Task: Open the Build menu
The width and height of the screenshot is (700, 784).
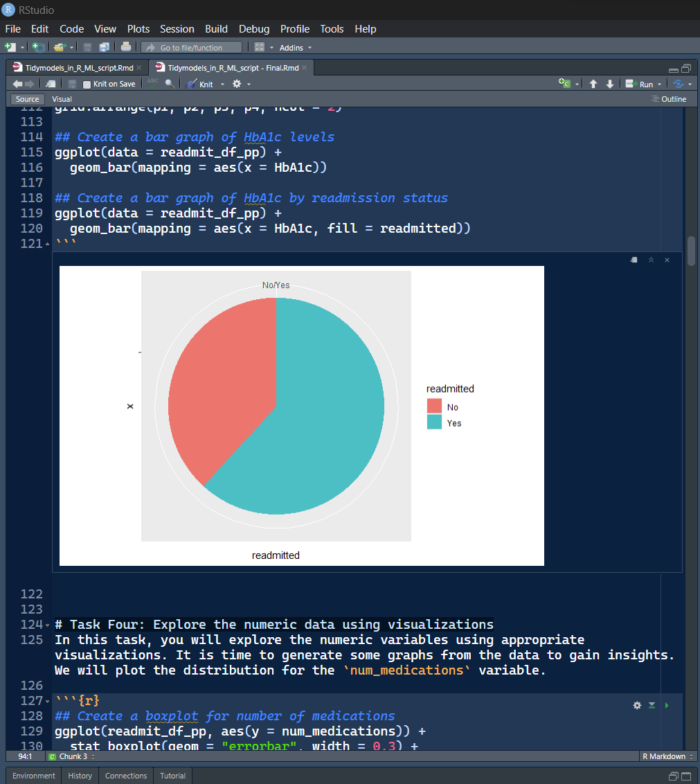Action: pyautogui.click(x=217, y=29)
